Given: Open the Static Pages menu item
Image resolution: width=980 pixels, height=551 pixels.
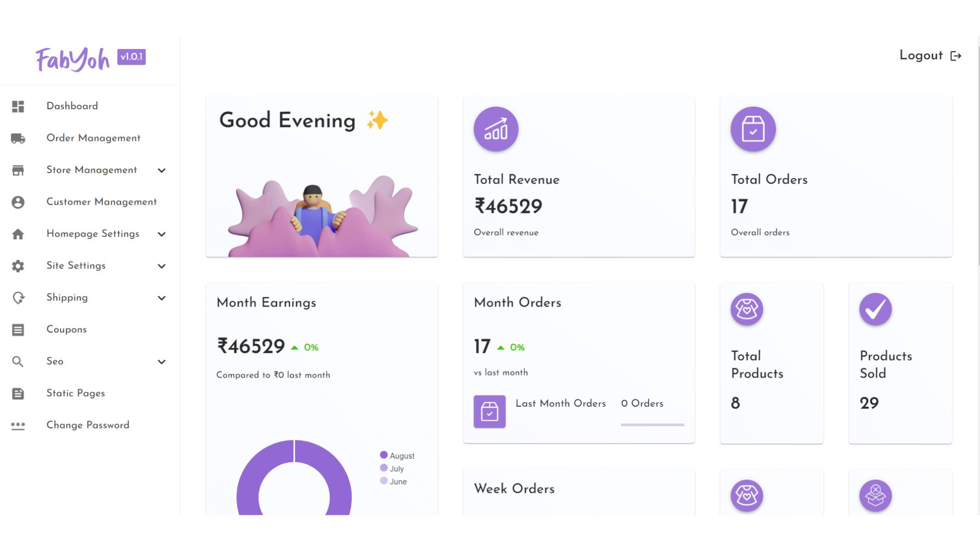Looking at the screenshot, I should click(76, 393).
